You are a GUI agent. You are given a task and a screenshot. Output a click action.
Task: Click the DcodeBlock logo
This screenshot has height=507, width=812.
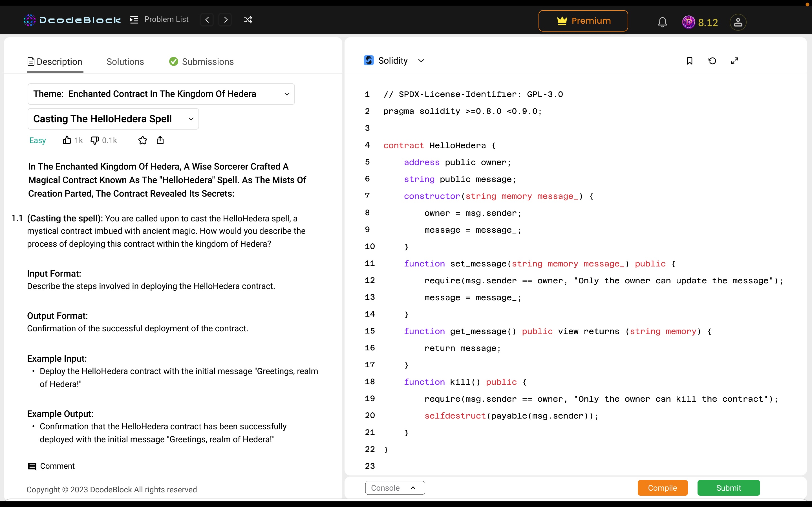point(72,20)
